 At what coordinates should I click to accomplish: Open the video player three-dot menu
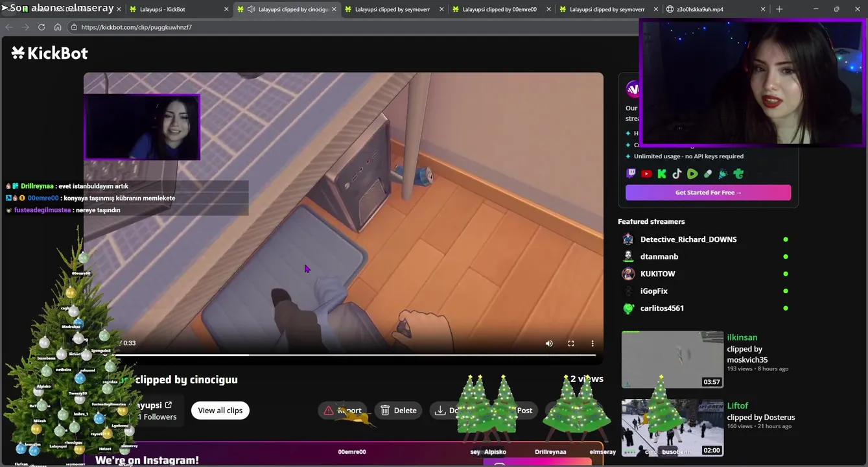point(592,343)
